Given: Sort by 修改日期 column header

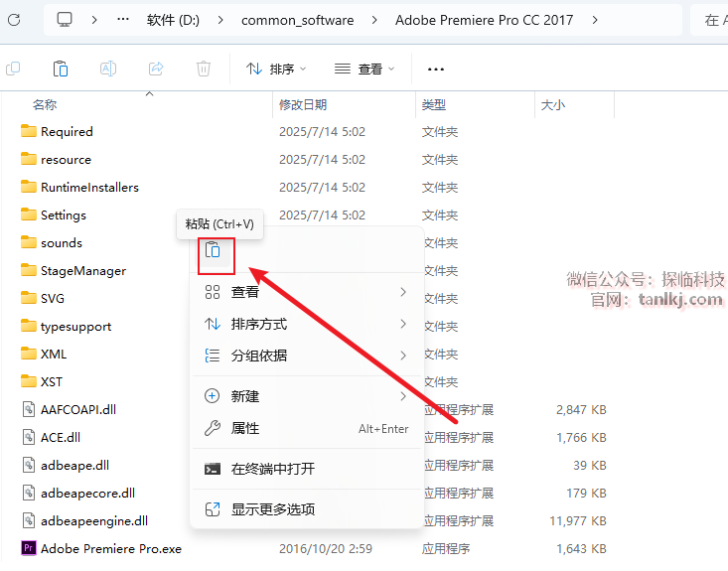Looking at the screenshot, I should 303,105.
